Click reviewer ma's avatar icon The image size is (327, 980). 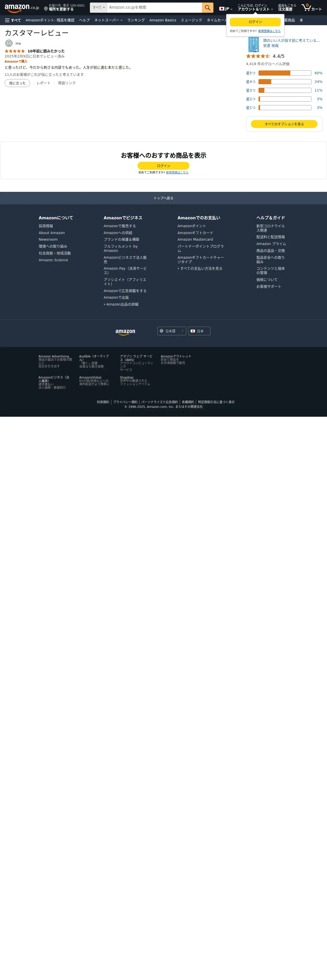point(9,43)
